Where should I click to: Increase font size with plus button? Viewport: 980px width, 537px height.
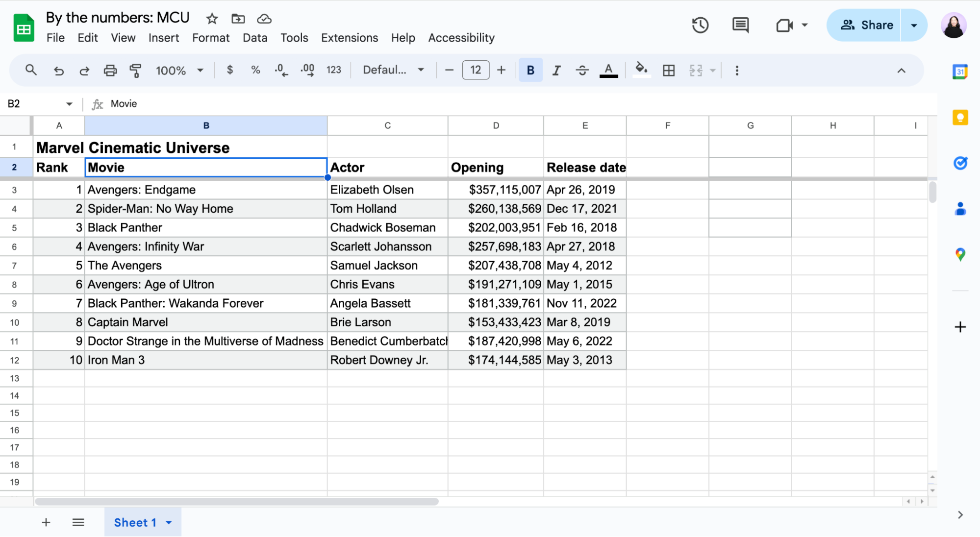coord(501,70)
